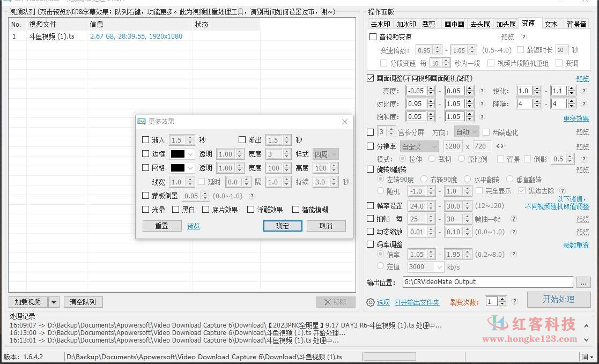Click help icon beside 锐化 range
This screenshot has height=364, width=599.
click(x=584, y=91)
